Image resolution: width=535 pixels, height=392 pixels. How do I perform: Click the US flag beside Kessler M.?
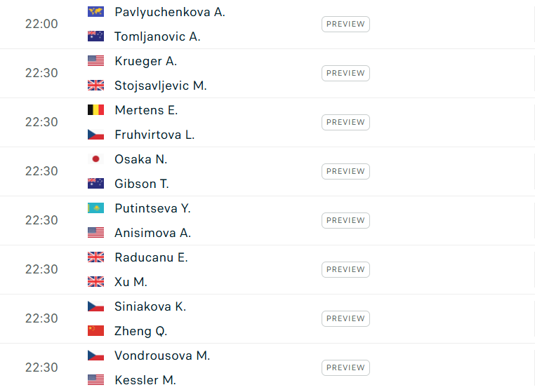coord(96,380)
